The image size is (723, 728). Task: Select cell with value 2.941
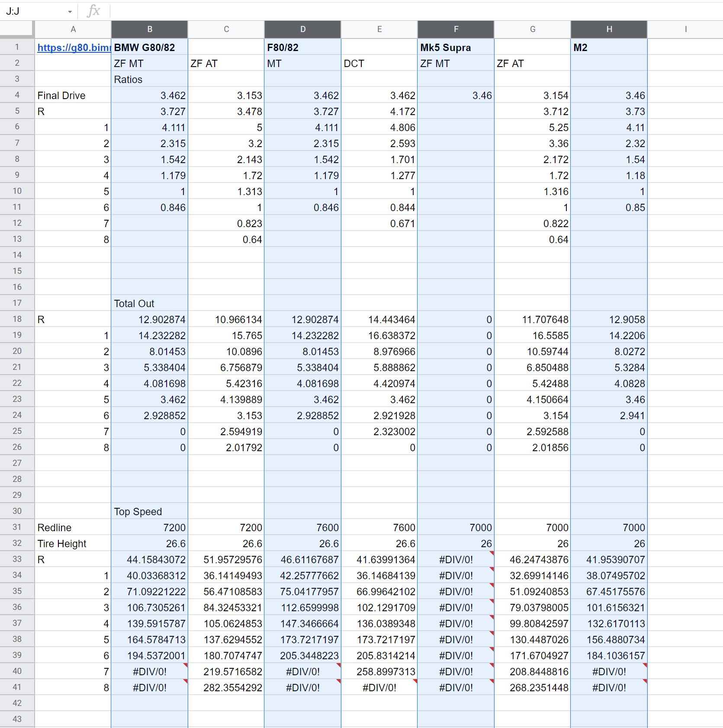[609, 415]
